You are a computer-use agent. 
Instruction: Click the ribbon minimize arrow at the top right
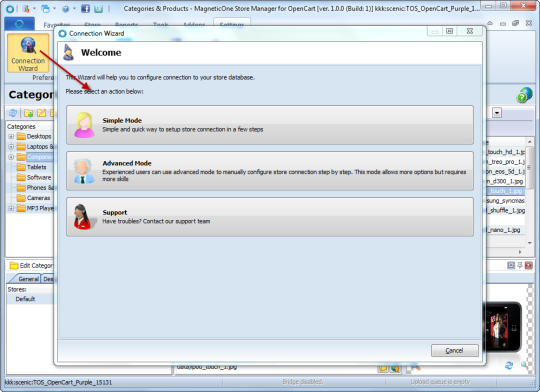coord(490,23)
